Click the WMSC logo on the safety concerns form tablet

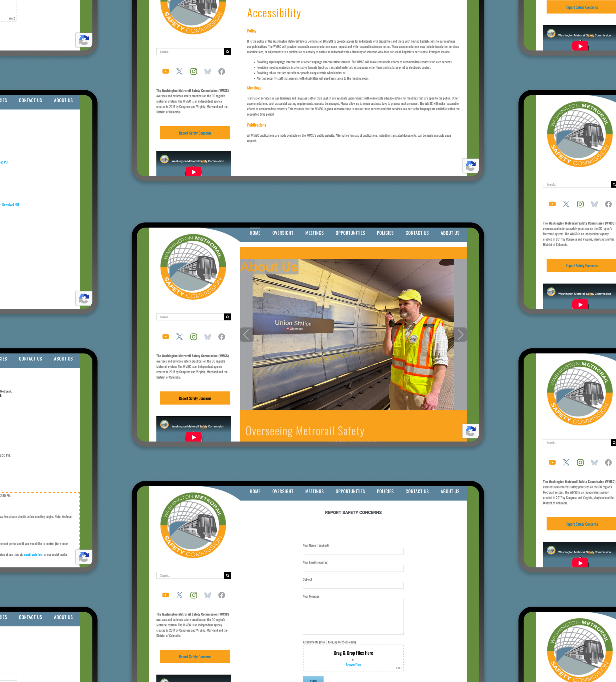[193, 525]
